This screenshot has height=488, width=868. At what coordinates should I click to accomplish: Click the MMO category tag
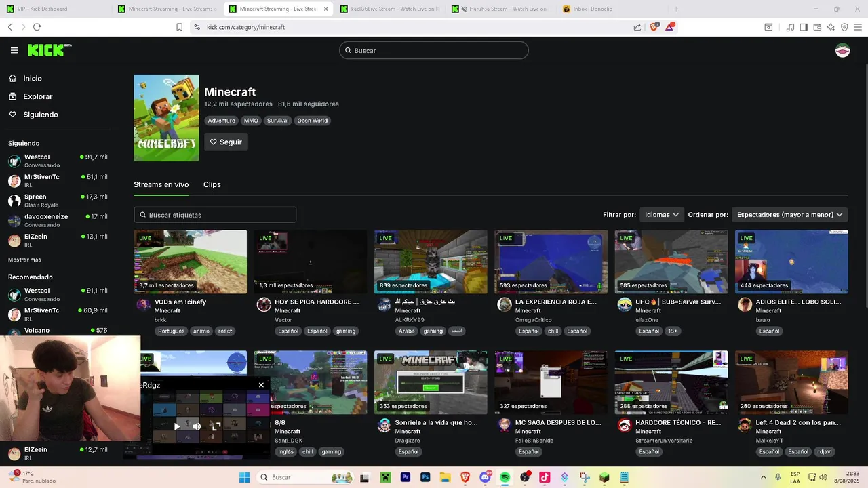click(251, 121)
